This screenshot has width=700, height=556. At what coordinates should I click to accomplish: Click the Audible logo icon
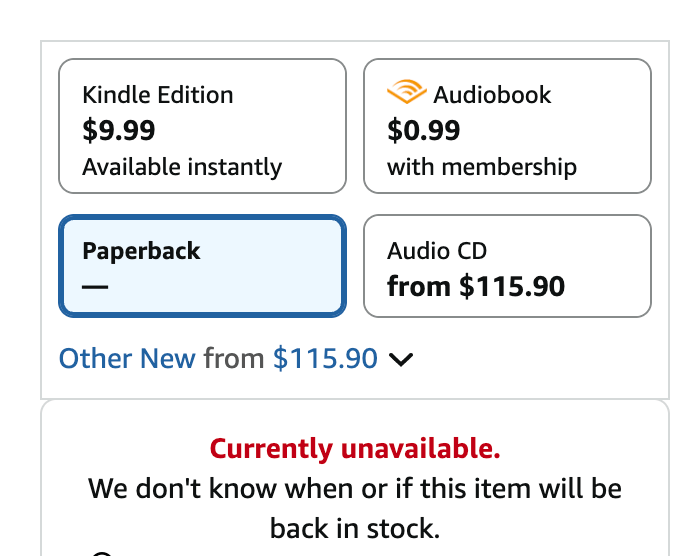point(406,94)
